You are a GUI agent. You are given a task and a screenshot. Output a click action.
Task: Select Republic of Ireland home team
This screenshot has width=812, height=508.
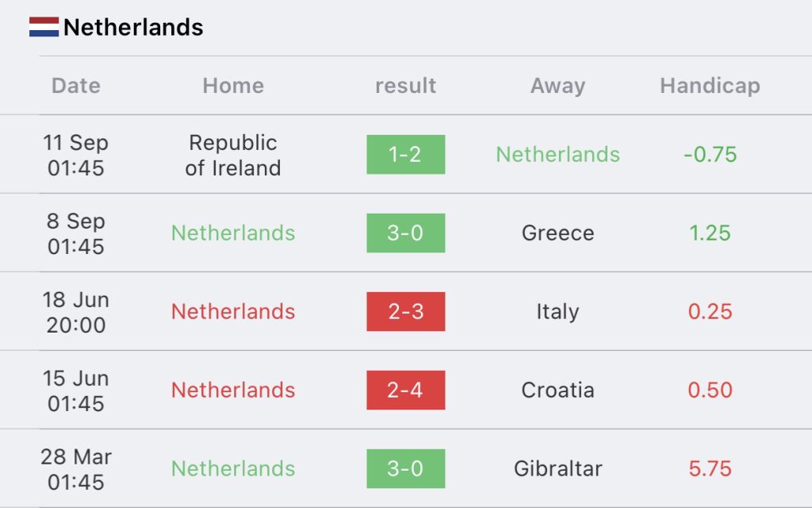[233, 155]
